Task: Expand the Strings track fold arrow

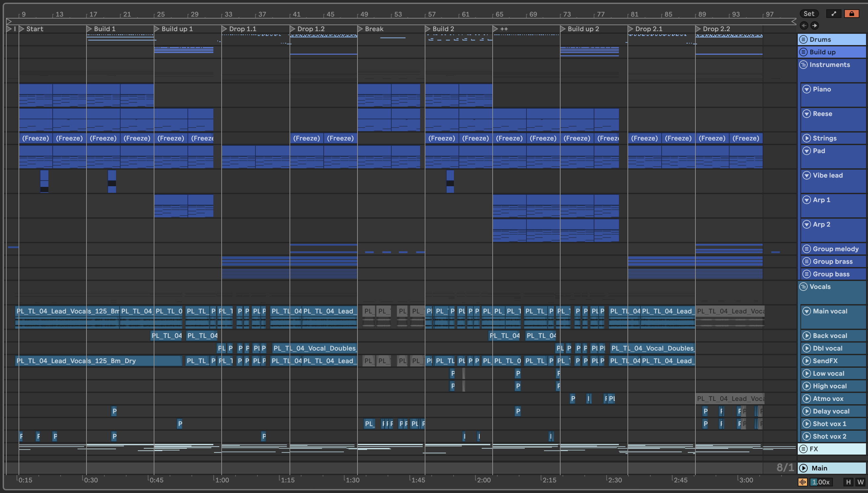Action: (x=807, y=138)
